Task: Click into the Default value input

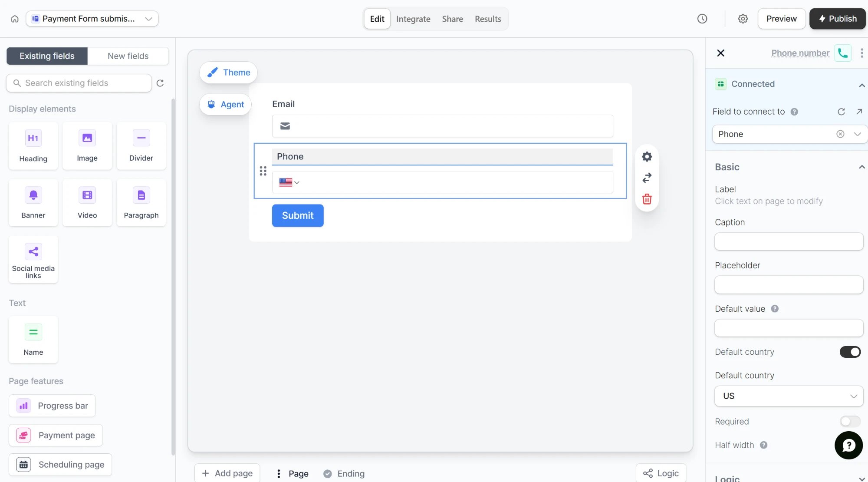Action: coord(789,328)
